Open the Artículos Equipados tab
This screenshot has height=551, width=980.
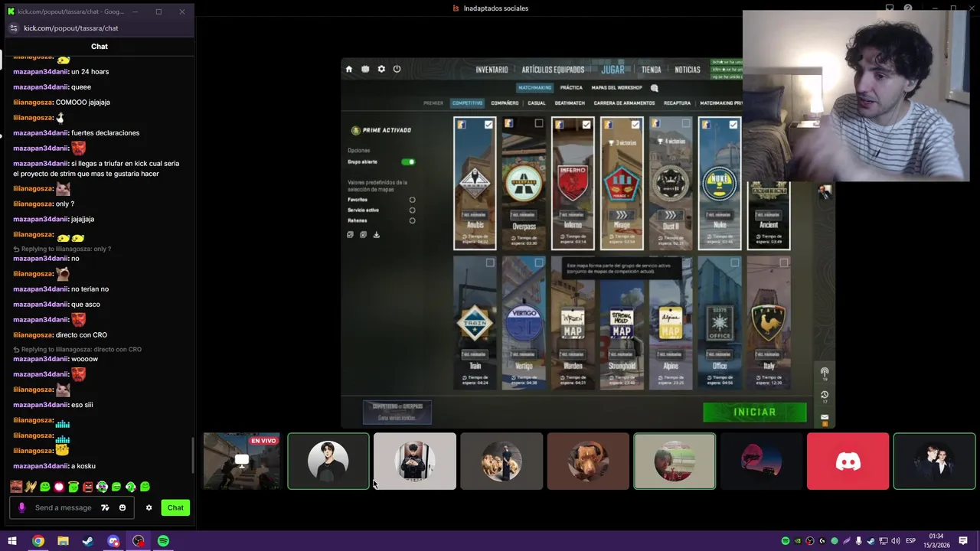click(553, 70)
